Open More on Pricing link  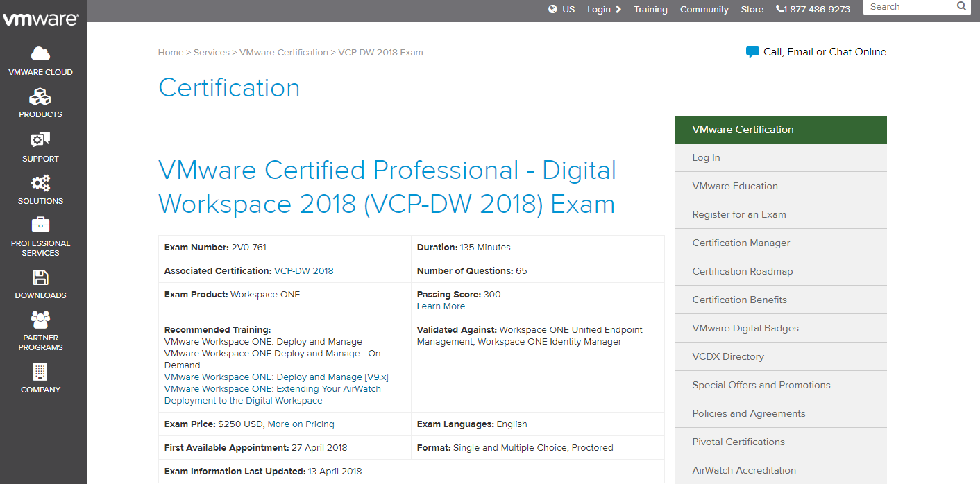[301, 424]
